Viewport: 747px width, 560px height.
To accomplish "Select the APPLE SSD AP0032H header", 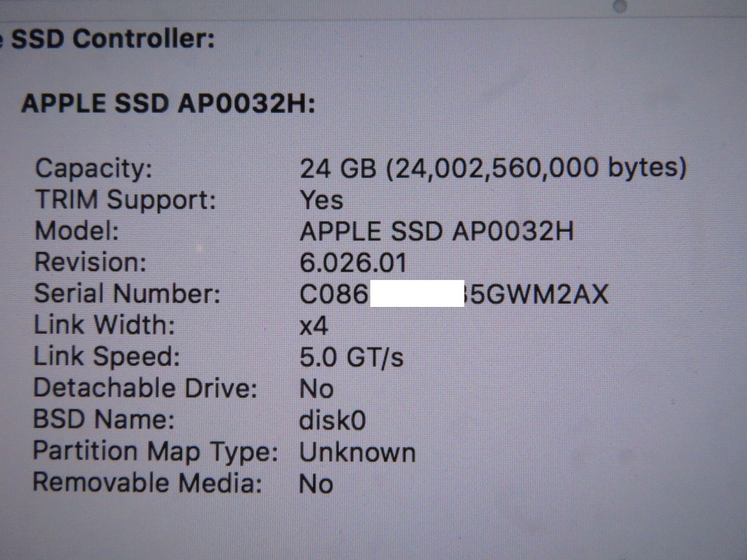I will click(x=169, y=103).
